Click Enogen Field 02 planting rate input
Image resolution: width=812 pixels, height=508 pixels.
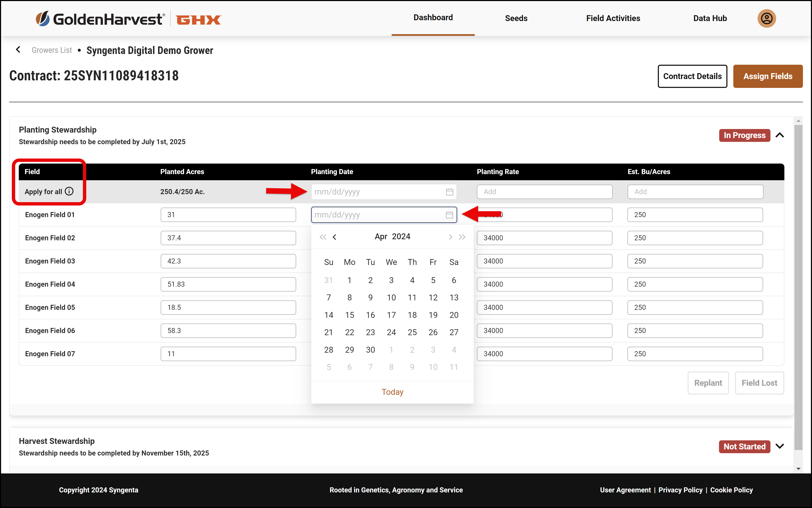[544, 238]
